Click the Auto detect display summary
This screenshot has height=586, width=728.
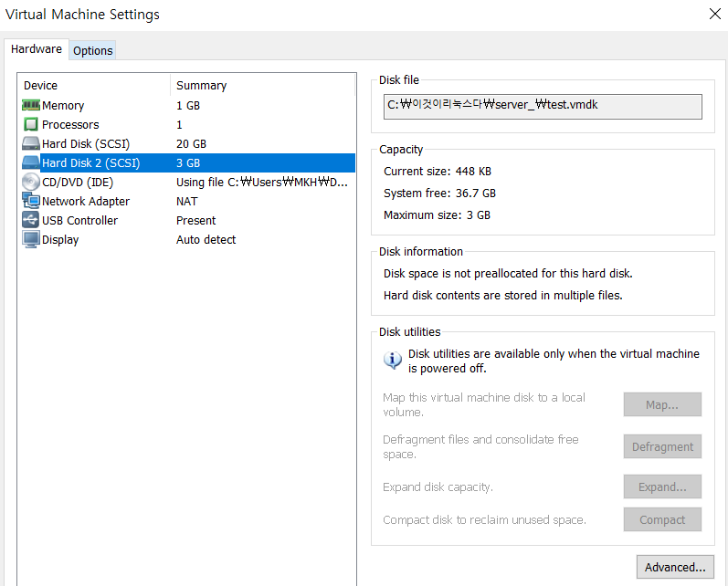pos(206,240)
